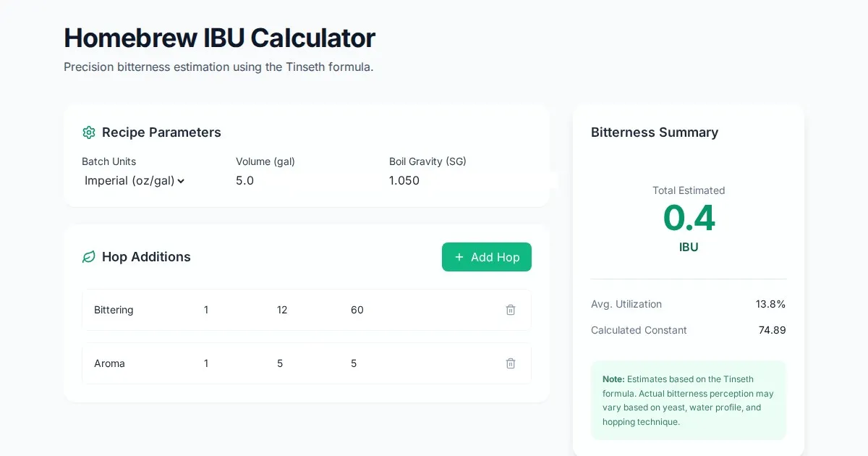Click the leaf icon beside Hop Additions
This screenshot has height=456, width=868.
(89, 257)
